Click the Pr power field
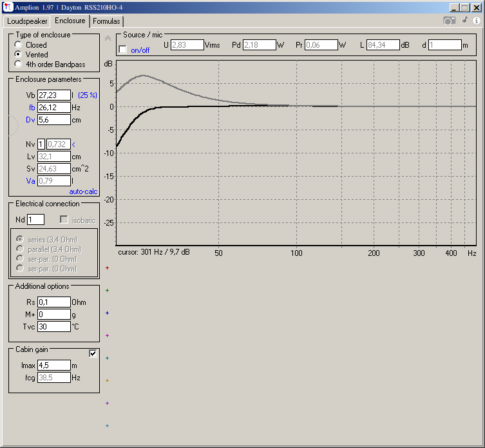 coord(321,45)
